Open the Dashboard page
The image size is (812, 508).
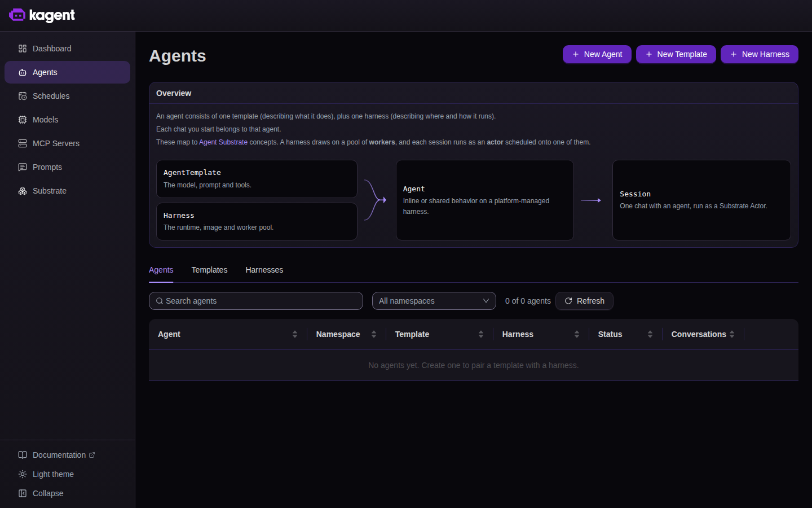[x=67, y=49]
